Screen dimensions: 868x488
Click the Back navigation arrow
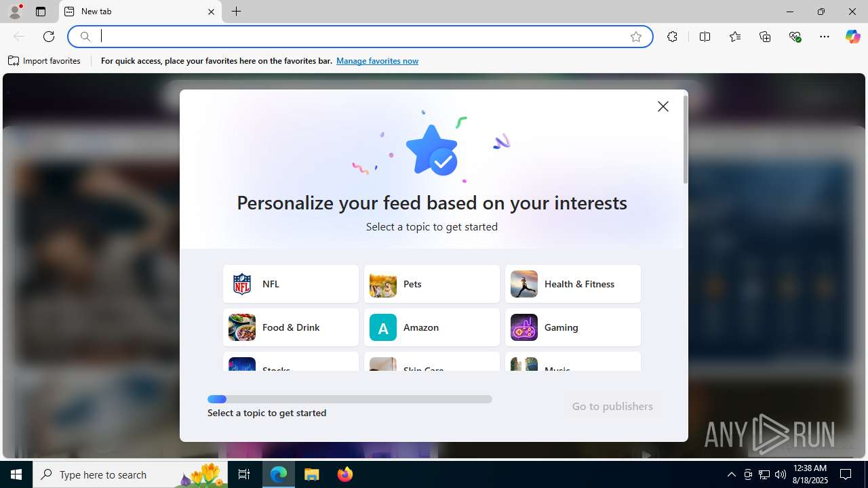(19, 37)
